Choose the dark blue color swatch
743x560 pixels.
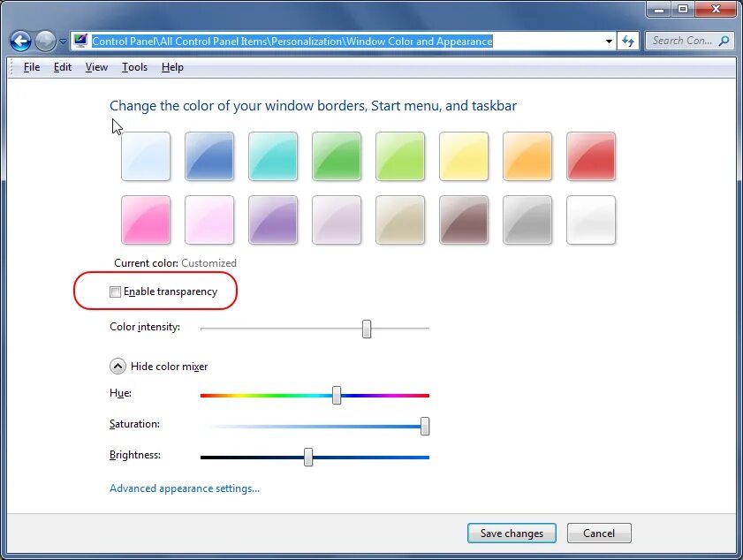[x=209, y=156]
